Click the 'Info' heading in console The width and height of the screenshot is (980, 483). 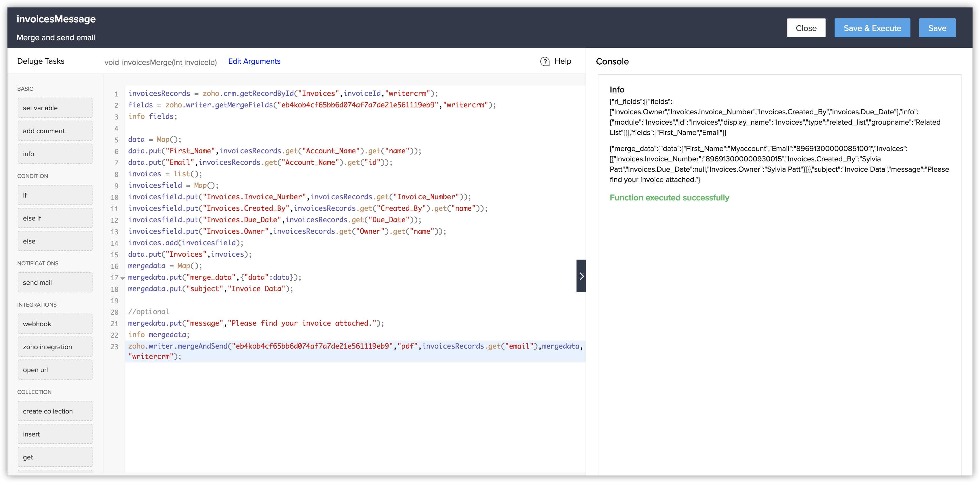[x=617, y=90]
